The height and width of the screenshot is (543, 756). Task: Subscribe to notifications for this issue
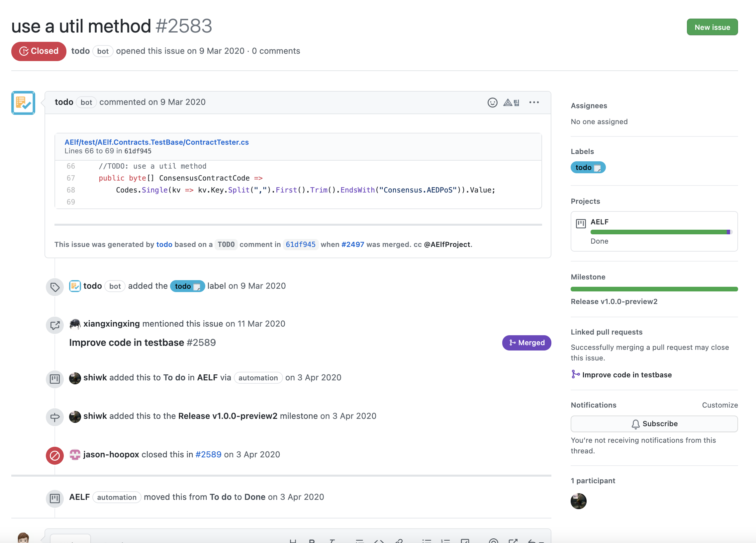point(654,424)
